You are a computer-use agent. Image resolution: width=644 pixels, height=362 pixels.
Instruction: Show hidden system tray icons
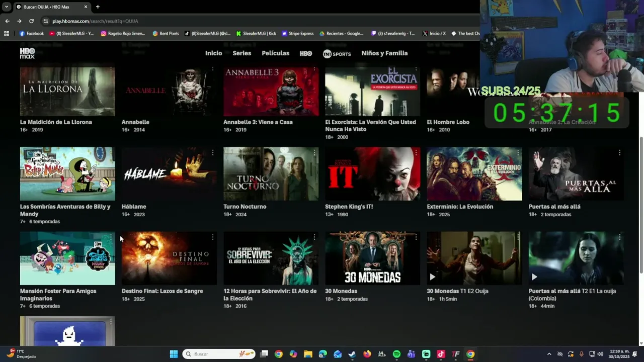point(549,354)
